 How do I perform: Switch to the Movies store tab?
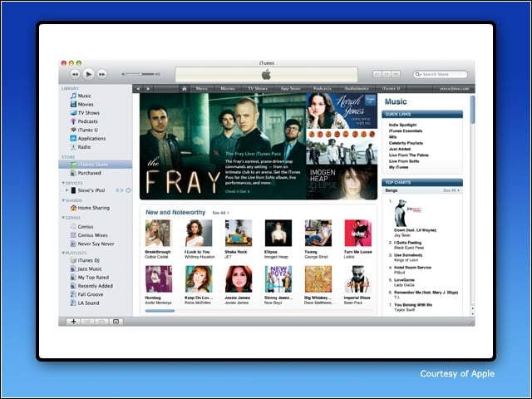pyautogui.click(x=228, y=89)
